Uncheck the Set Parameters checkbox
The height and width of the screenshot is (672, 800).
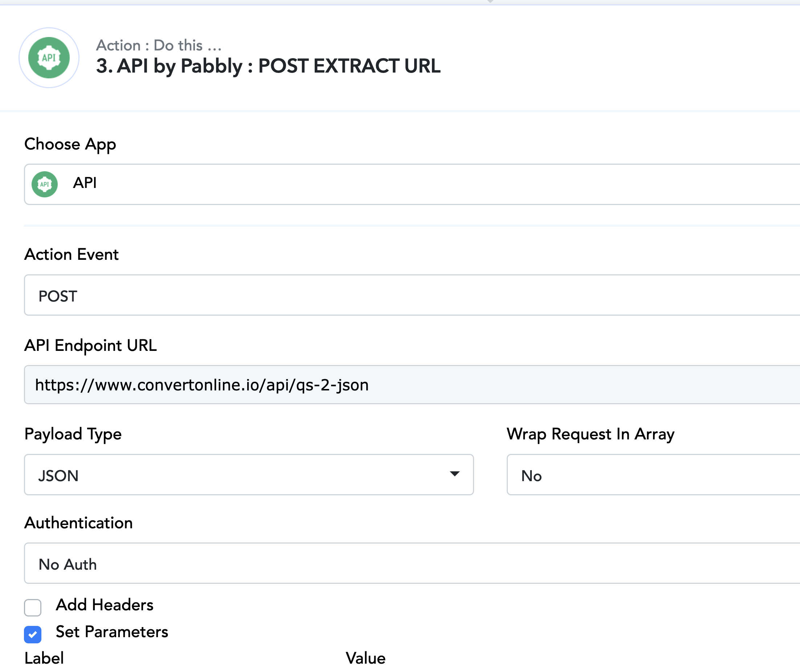tap(33, 635)
